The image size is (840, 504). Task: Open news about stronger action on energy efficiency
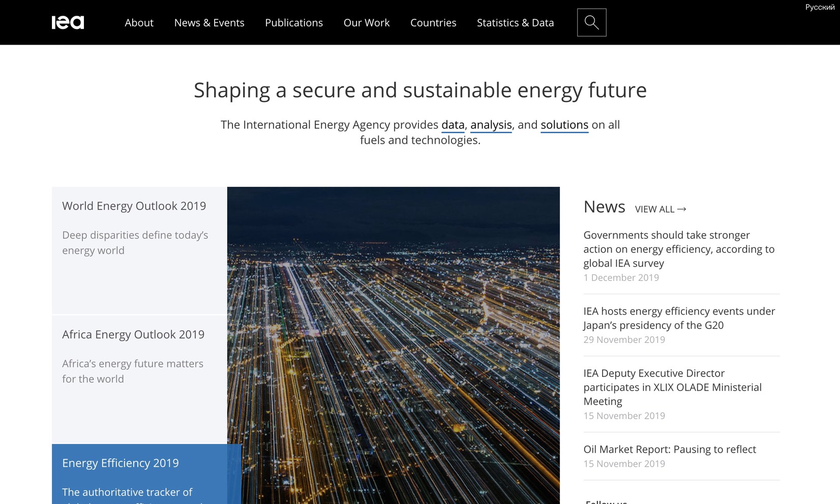point(679,249)
